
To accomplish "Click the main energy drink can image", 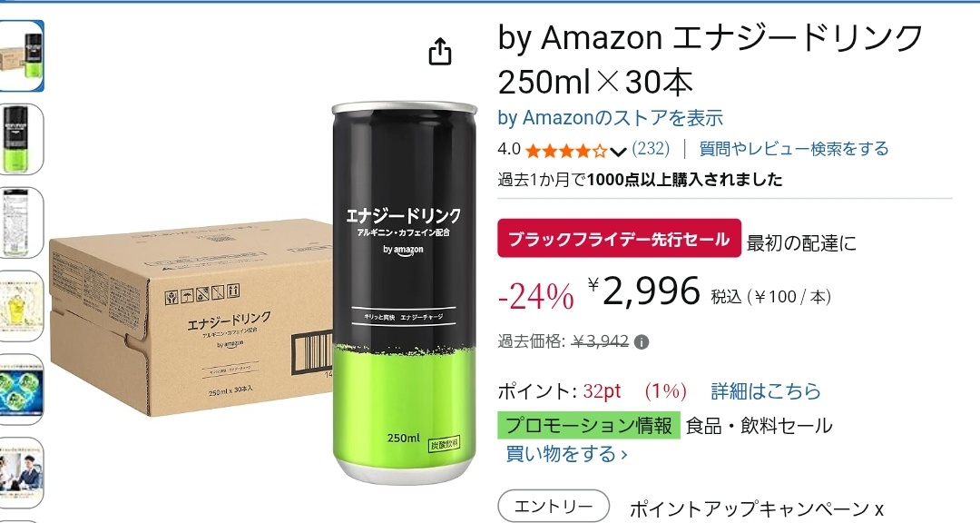I will pos(404,292).
